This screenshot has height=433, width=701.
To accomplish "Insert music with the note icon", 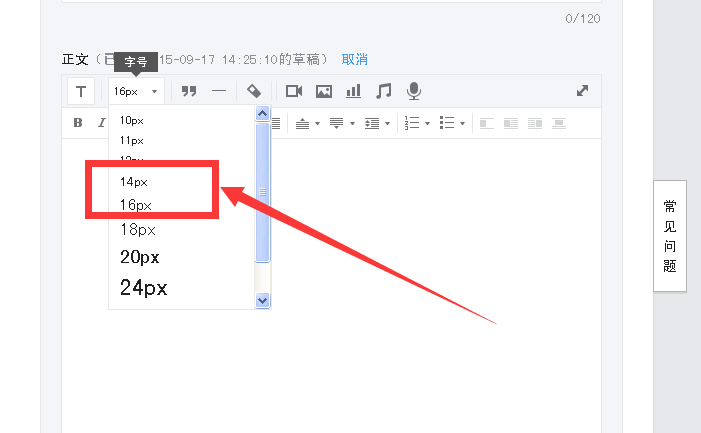I will coord(383,91).
